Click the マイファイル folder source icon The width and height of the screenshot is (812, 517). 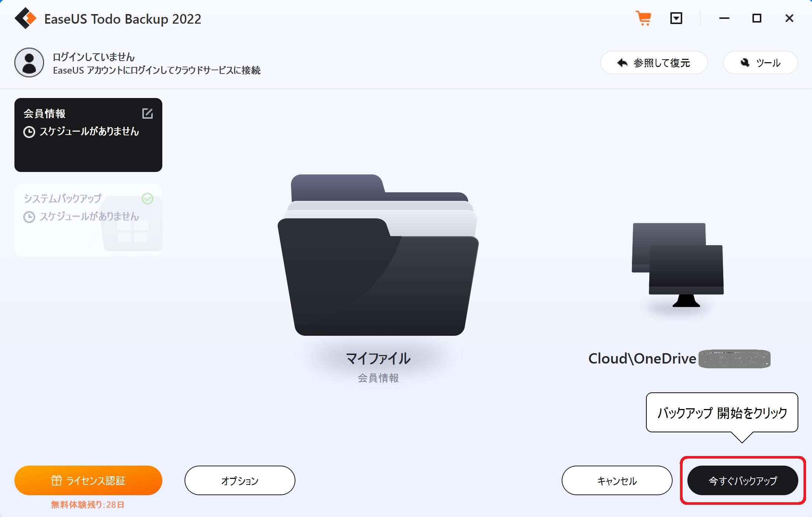click(x=378, y=255)
